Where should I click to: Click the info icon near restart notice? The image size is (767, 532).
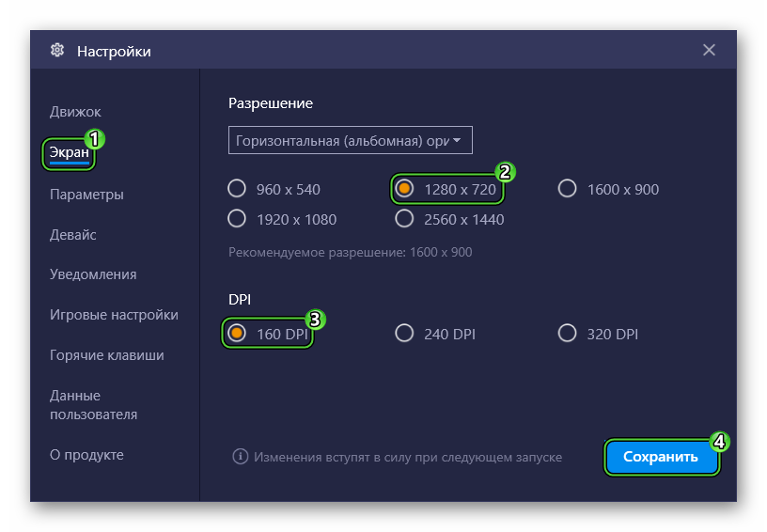click(240, 457)
